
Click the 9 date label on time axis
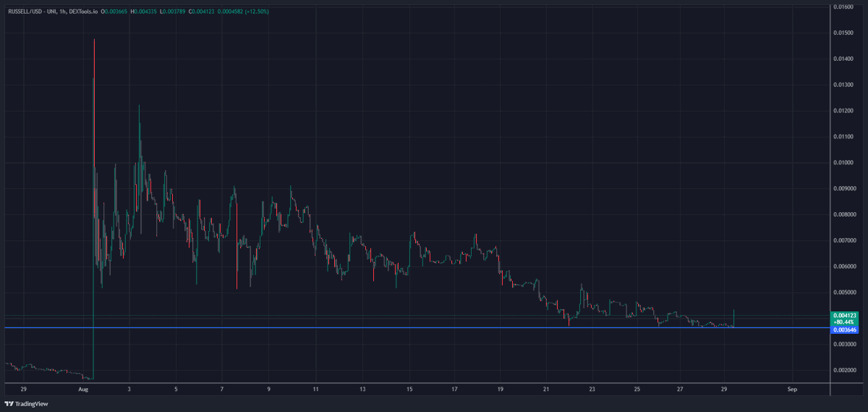click(268, 389)
